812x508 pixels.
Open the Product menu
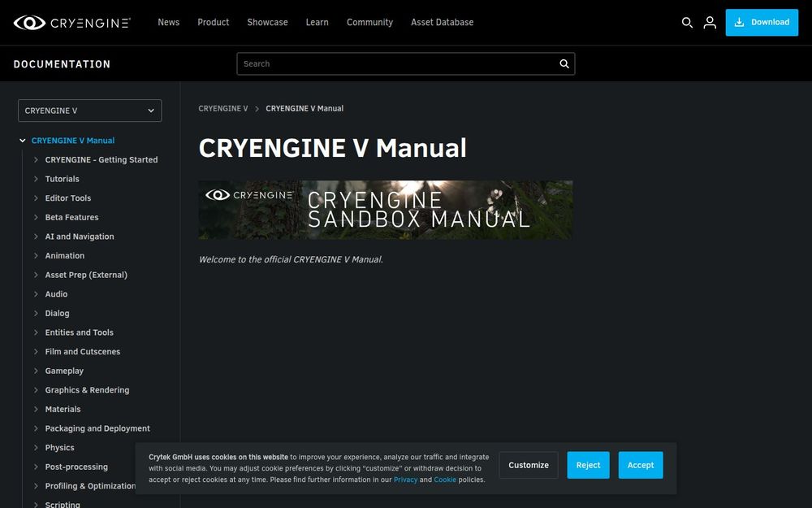(213, 22)
